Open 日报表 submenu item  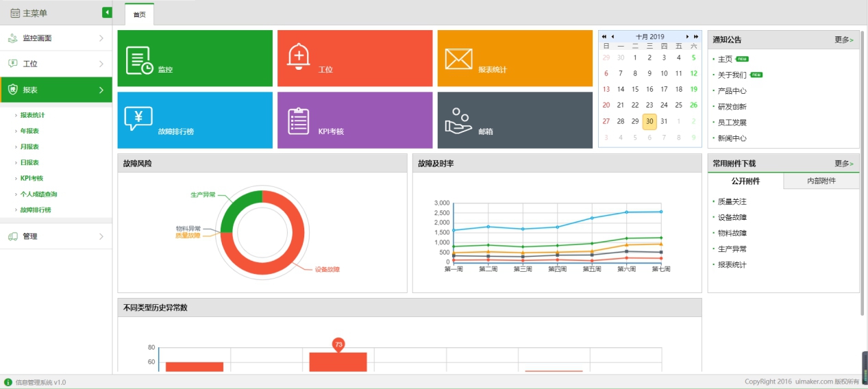point(29,162)
